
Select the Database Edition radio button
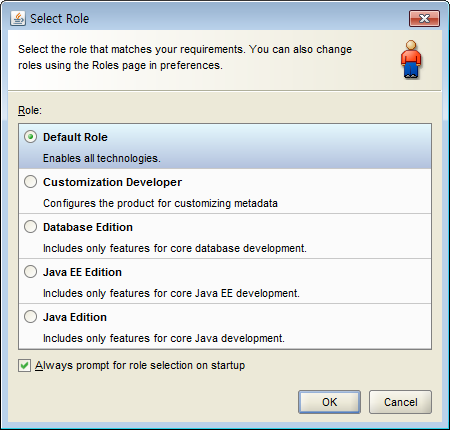30,227
